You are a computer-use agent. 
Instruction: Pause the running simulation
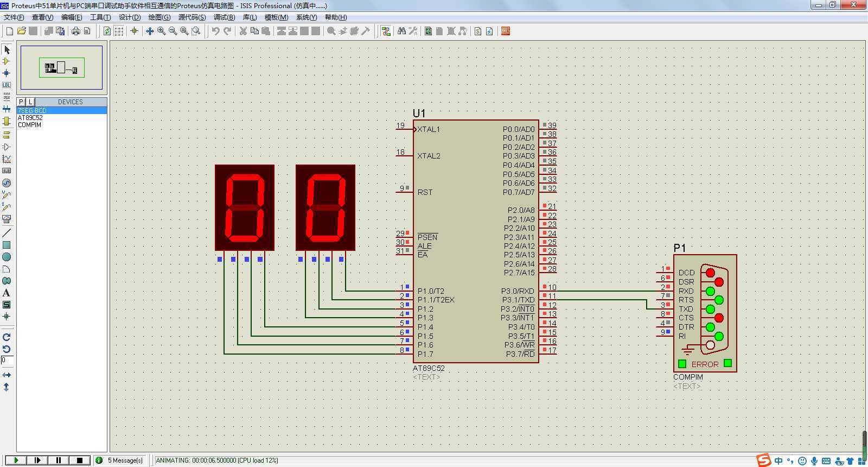(x=58, y=460)
